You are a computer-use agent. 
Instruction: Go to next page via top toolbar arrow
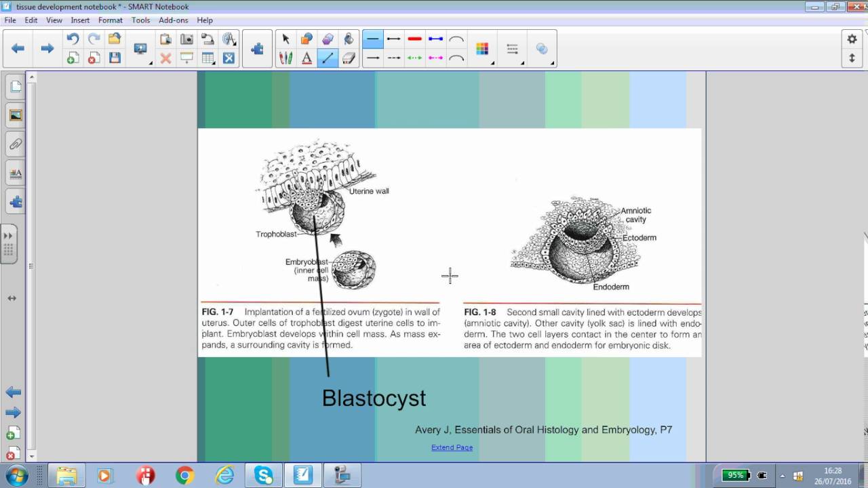pos(47,48)
